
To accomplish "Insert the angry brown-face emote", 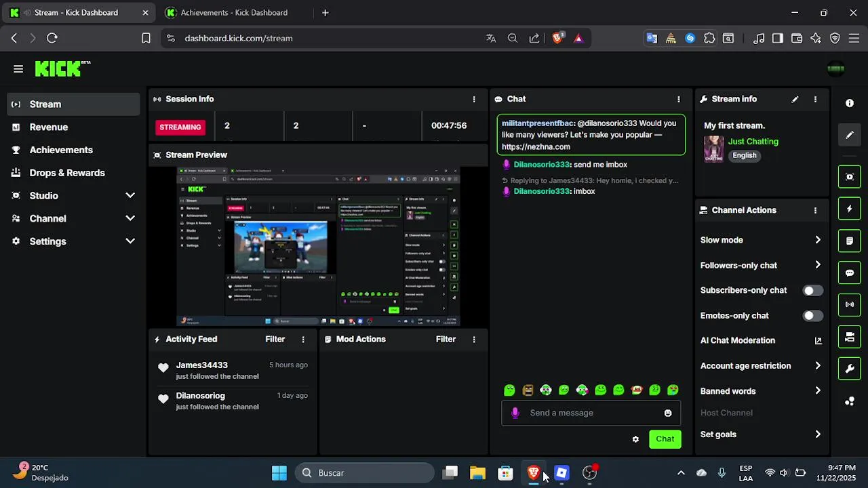I will [x=528, y=390].
